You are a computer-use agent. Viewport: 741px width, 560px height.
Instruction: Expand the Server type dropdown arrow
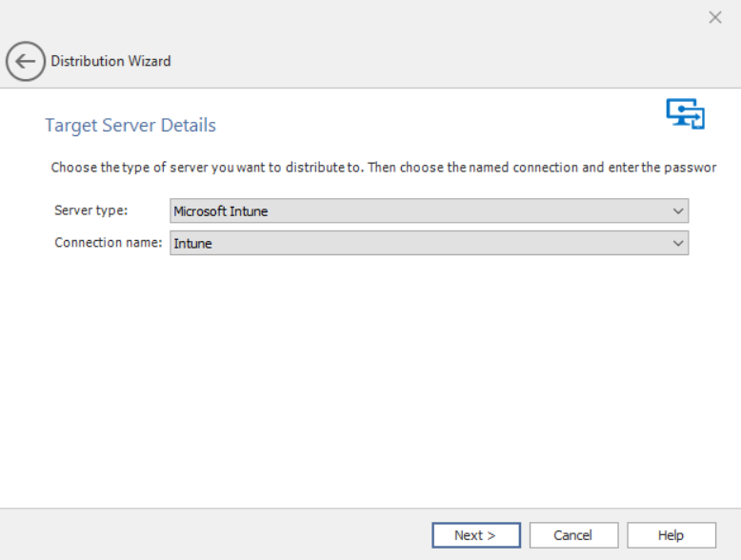pos(678,210)
